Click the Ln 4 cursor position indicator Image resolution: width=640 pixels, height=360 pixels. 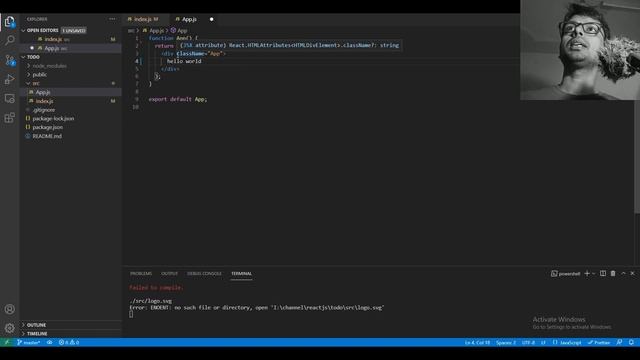click(x=477, y=342)
